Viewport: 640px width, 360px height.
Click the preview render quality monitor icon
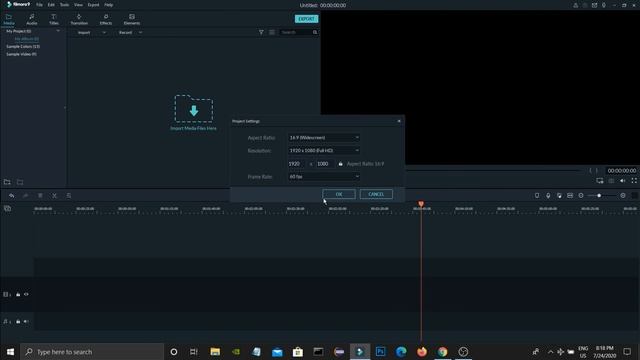click(600, 181)
